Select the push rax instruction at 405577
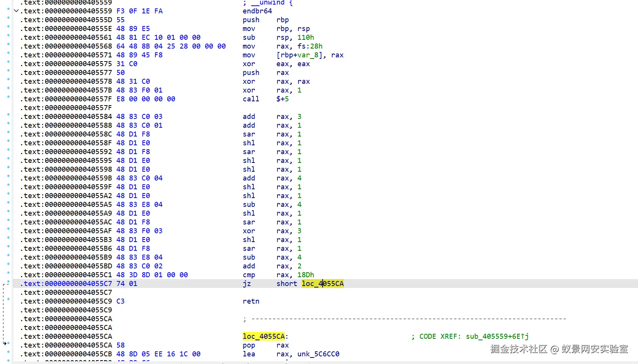This screenshot has width=638, height=364. (266, 73)
